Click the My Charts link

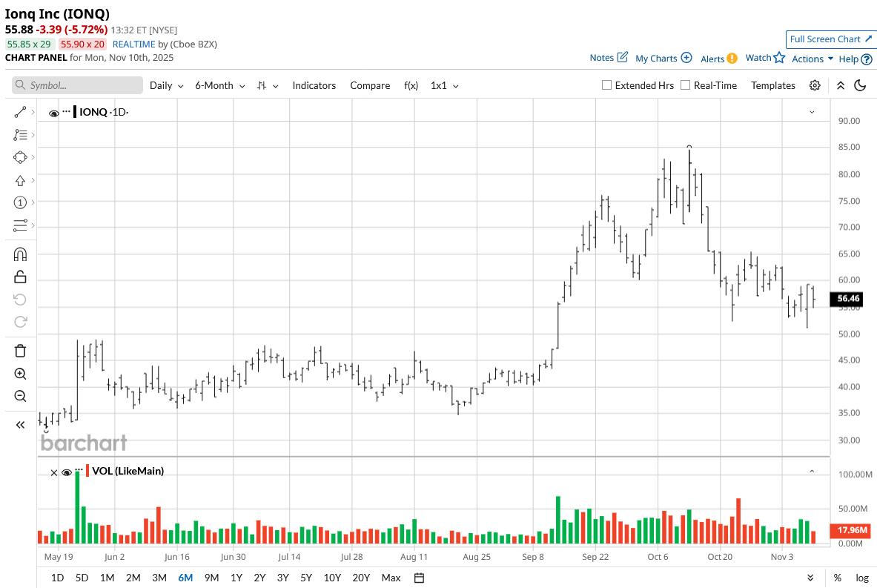click(x=656, y=58)
